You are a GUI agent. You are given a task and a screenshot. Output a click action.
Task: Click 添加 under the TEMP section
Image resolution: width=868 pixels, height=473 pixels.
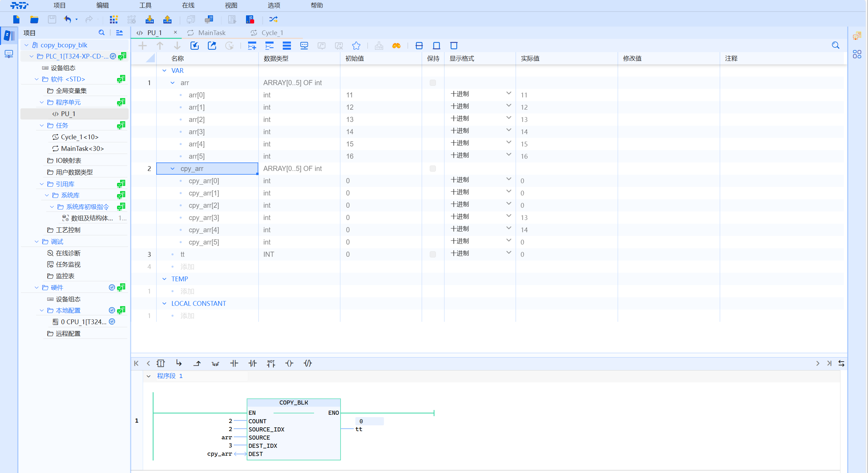click(187, 291)
